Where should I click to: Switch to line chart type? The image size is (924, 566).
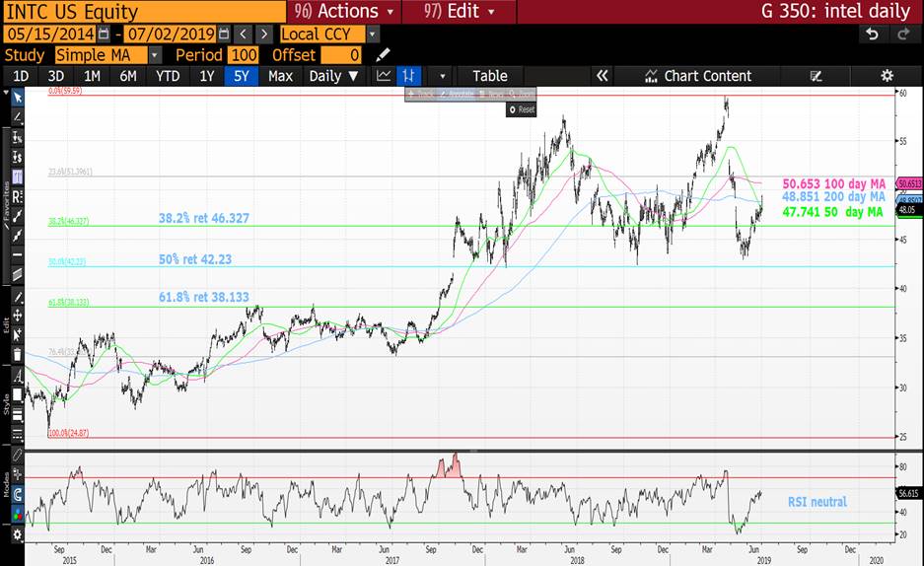(x=384, y=75)
